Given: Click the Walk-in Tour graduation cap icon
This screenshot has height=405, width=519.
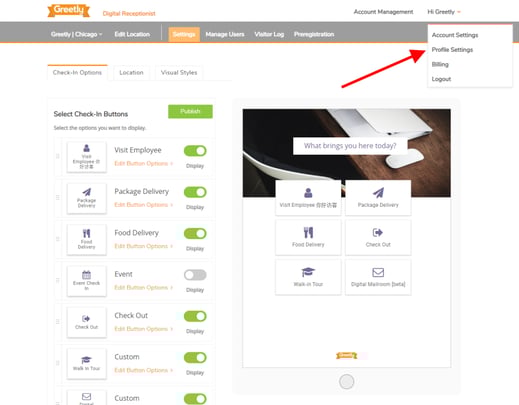Looking at the screenshot, I should [x=308, y=272].
